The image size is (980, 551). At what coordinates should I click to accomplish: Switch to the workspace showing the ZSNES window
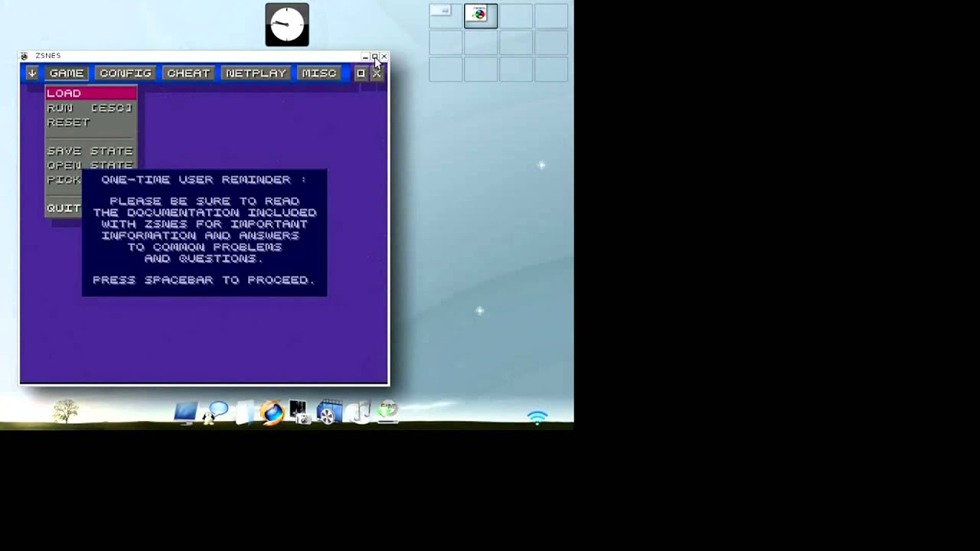coord(481,16)
